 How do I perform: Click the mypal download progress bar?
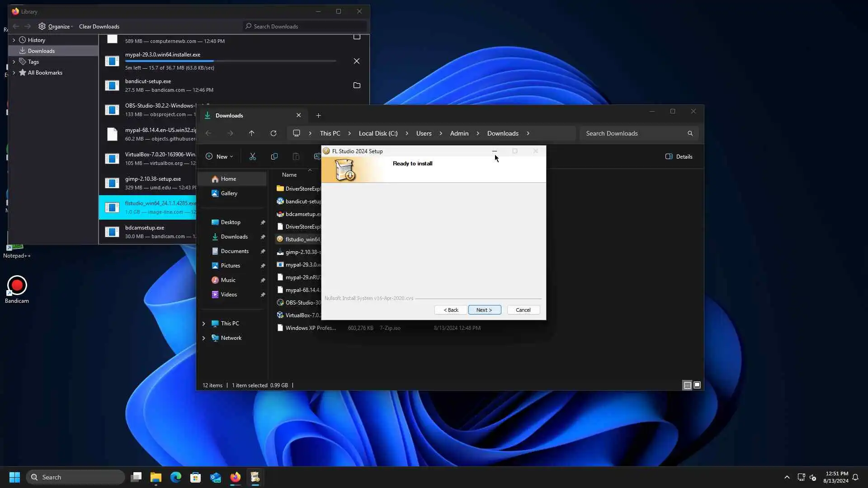pyautogui.click(x=230, y=61)
